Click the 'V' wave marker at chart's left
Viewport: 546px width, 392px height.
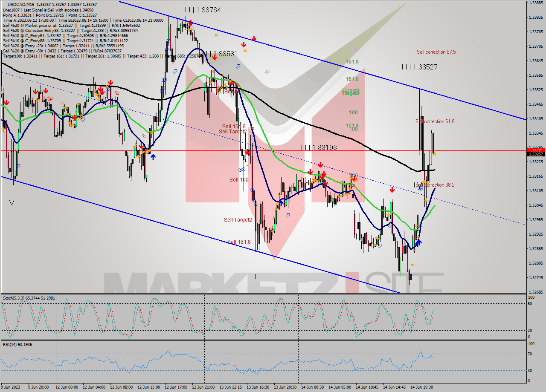(x=12, y=203)
